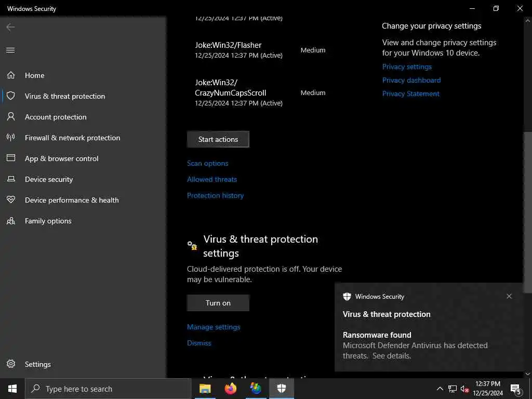This screenshot has height=399, width=532.
Task: Open the Privacy settings link
Action: pyautogui.click(x=407, y=66)
